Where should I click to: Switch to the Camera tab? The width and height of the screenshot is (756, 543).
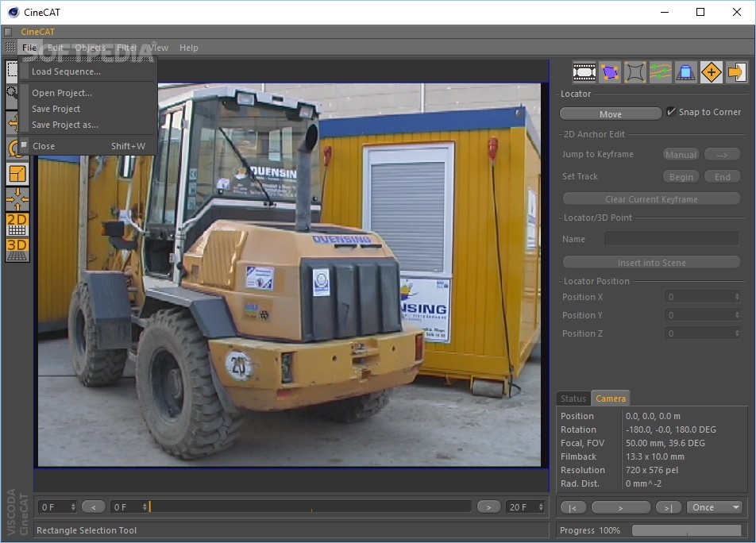coord(611,399)
